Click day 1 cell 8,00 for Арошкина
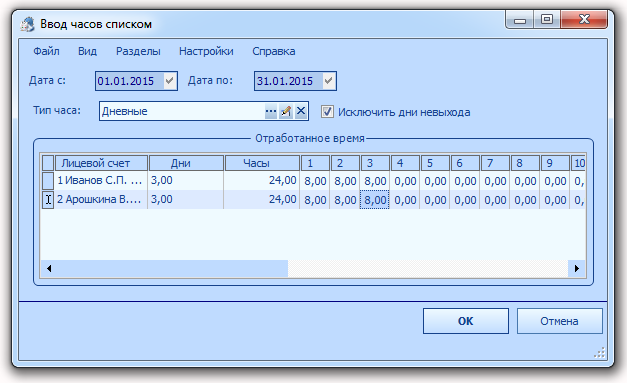Image resolution: width=627 pixels, height=383 pixels. (x=315, y=199)
